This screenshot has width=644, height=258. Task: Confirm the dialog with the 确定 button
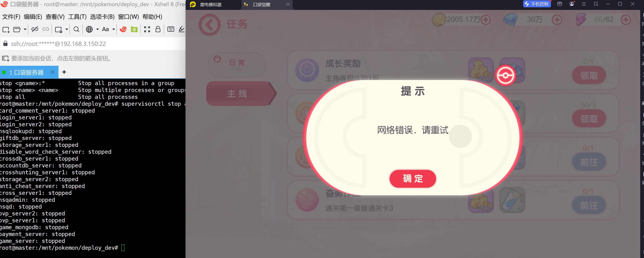tap(413, 179)
